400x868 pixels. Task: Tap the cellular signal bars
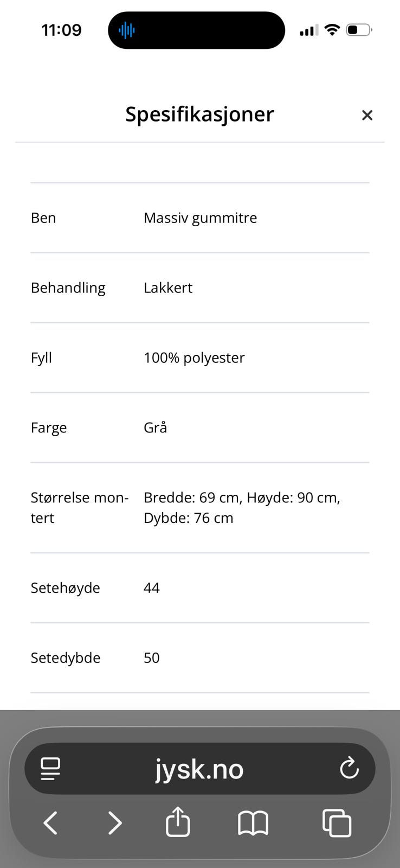point(308,30)
